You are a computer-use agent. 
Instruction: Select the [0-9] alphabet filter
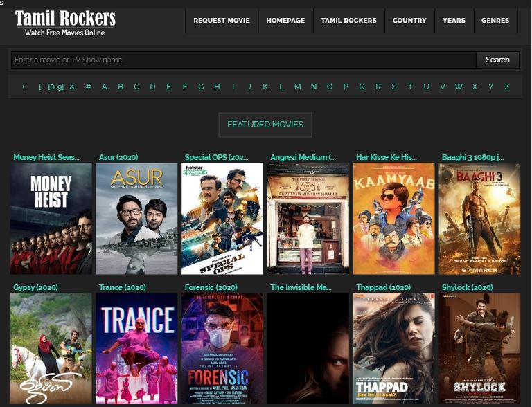coord(55,87)
